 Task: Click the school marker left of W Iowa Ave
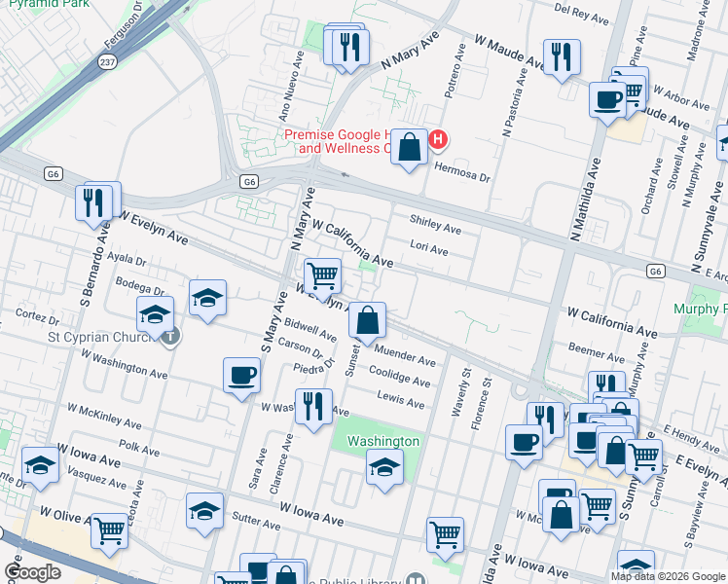coord(41,466)
